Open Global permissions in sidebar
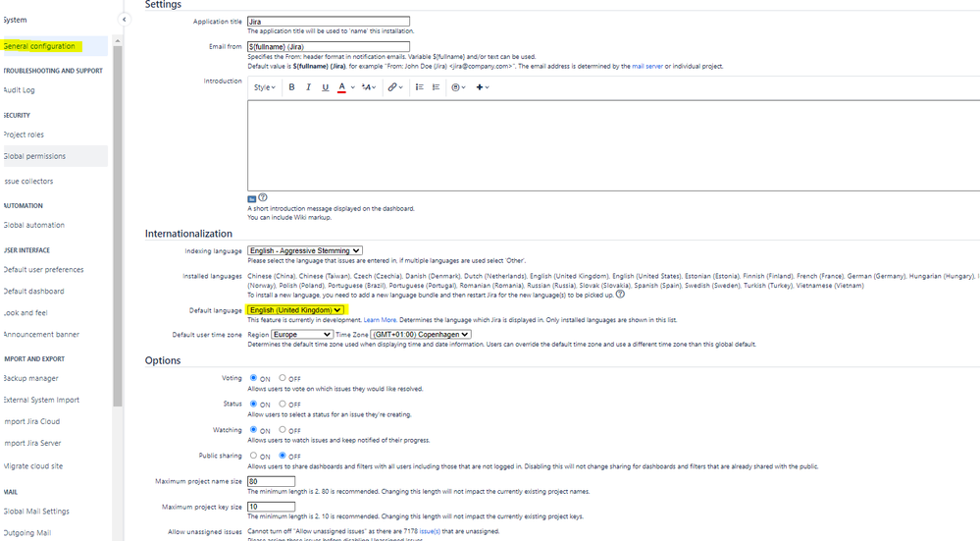This screenshot has height=541, width=980. 54,156
